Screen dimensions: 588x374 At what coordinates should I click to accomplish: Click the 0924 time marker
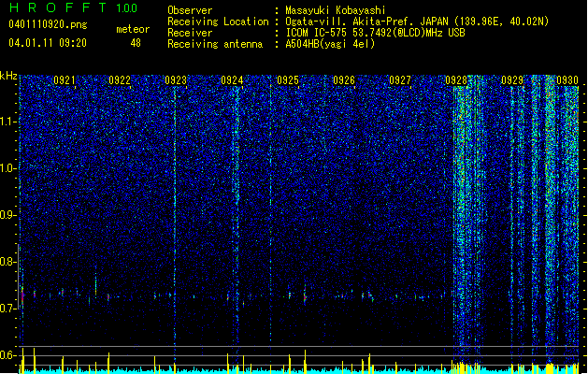[x=232, y=80]
